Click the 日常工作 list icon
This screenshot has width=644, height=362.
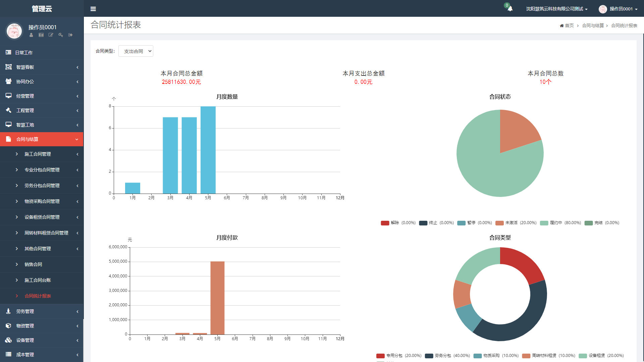click(x=8, y=52)
